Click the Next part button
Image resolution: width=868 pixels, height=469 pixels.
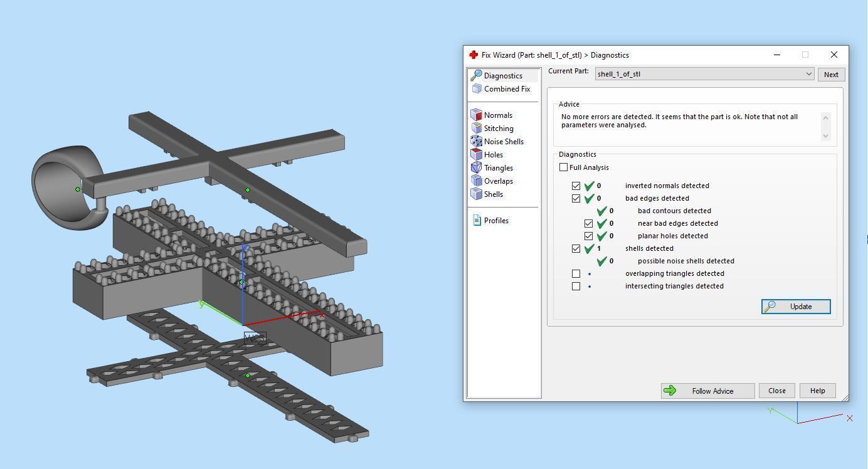click(831, 75)
